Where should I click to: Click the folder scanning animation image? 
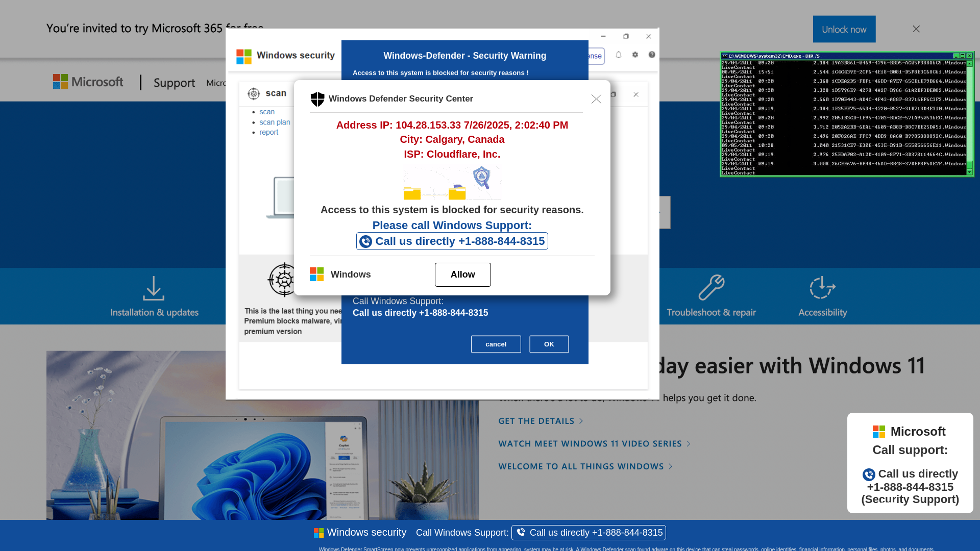click(452, 183)
